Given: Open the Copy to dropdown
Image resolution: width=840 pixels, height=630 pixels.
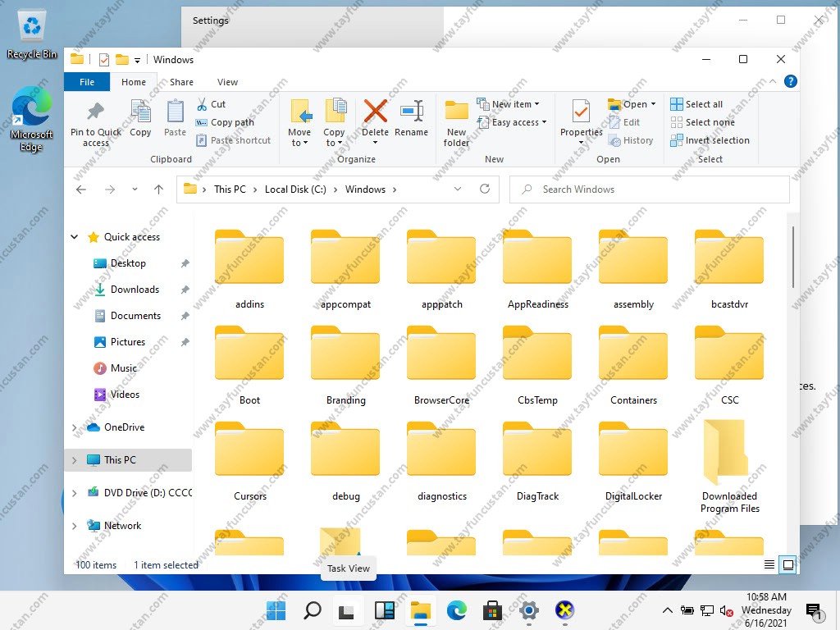Looking at the screenshot, I should tap(335, 123).
